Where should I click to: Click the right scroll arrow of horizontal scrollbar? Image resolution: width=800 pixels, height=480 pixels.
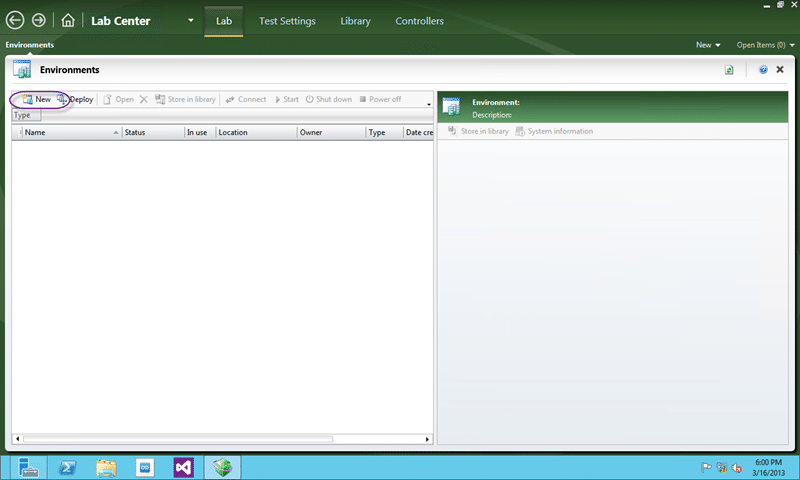click(x=428, y=439)
